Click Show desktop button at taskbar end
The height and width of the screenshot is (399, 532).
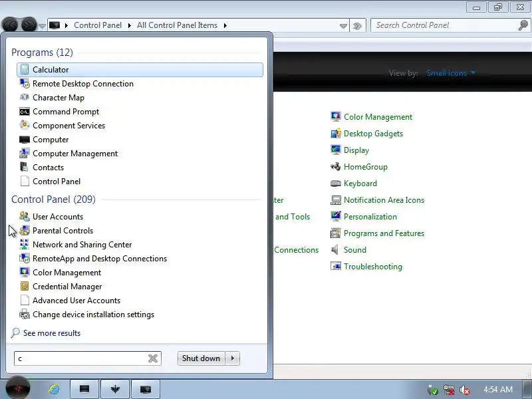coord(527,389)
